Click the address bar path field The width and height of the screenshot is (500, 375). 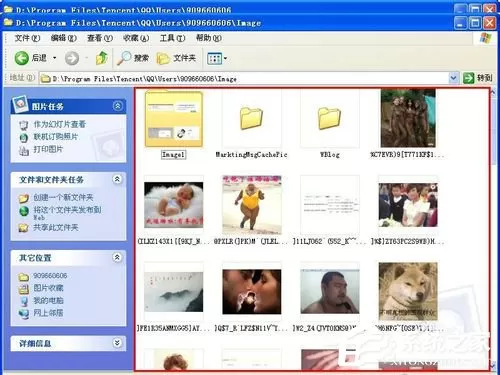(244, 79)
